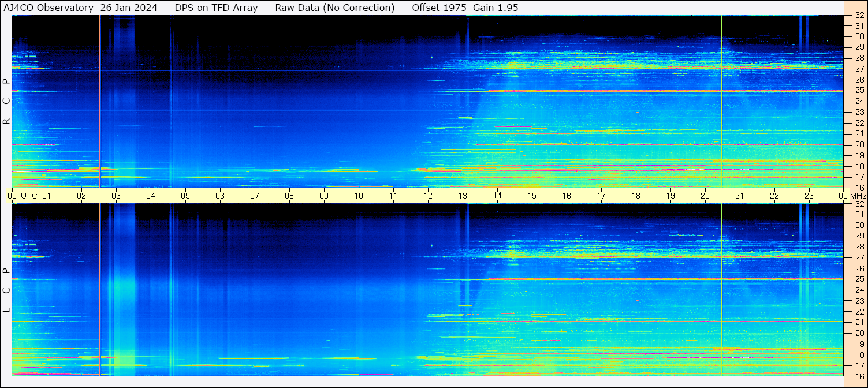
Task: Click the 24 MHz tick of the LCP panel
Action: 859,290
